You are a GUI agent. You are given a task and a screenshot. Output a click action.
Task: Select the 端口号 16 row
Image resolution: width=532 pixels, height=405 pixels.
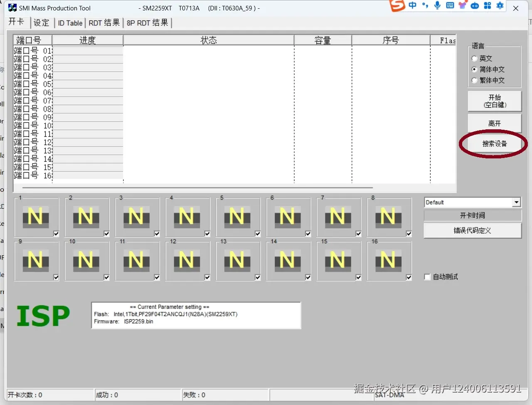(33, 175)
